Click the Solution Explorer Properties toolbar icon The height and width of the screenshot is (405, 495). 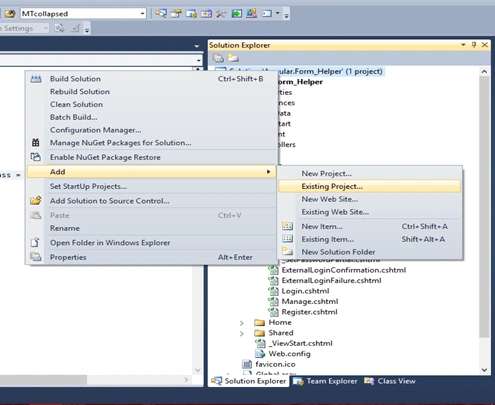coord(218,58)
